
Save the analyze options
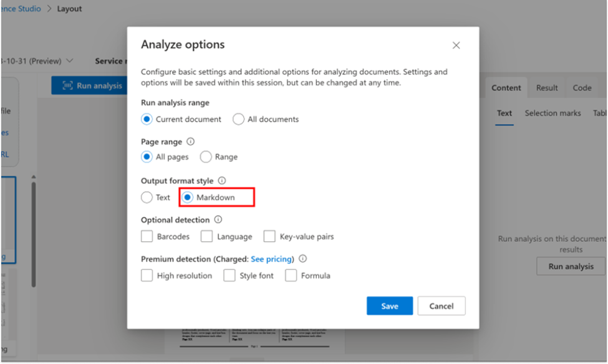pos(390,306)
